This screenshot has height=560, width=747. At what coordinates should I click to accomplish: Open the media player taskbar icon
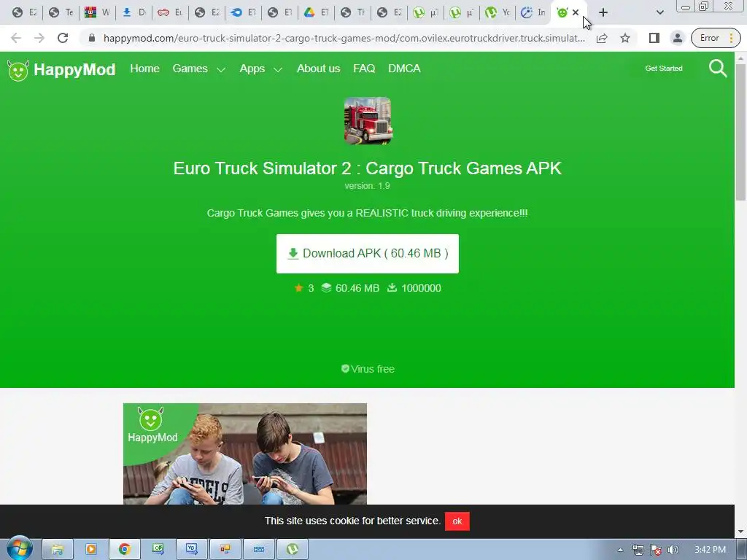click(x=91, y=550)
